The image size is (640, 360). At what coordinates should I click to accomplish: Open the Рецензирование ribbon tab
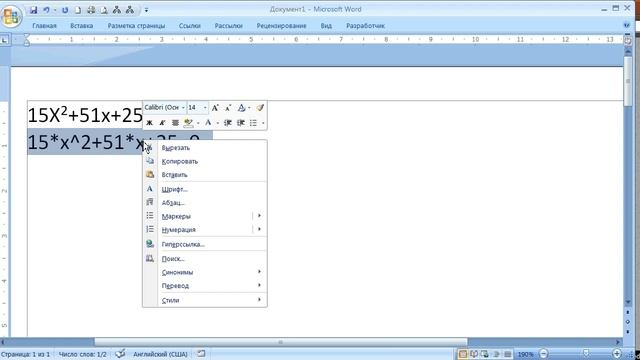point(281,26)
